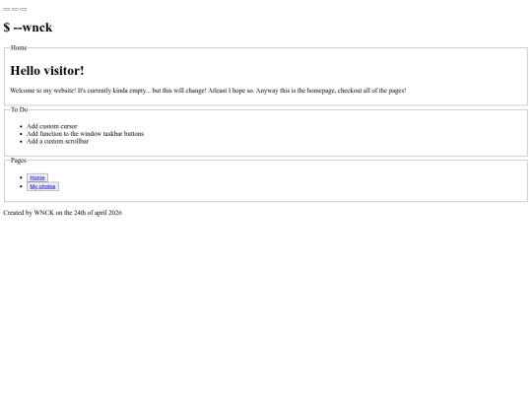Click the second window taskbar button

point(15,9)
